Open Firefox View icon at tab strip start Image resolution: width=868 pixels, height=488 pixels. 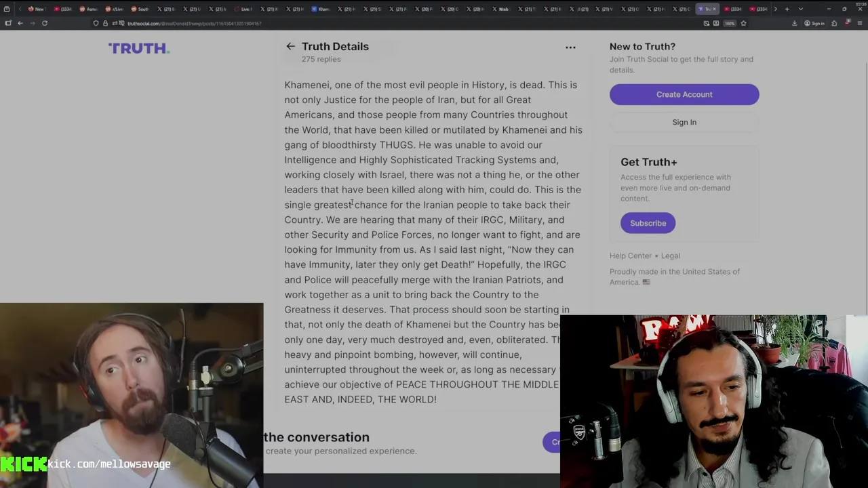coord(7,9)
